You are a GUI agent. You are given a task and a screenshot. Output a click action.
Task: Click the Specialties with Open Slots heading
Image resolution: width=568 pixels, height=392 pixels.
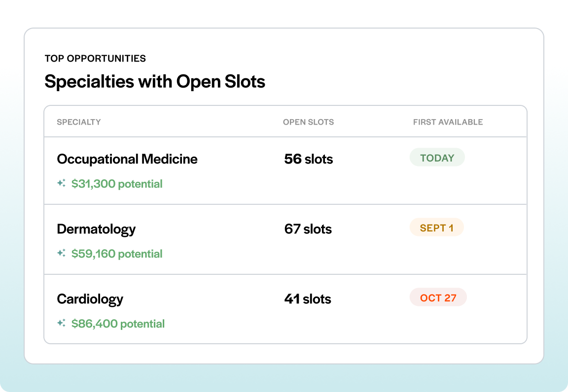155,81
